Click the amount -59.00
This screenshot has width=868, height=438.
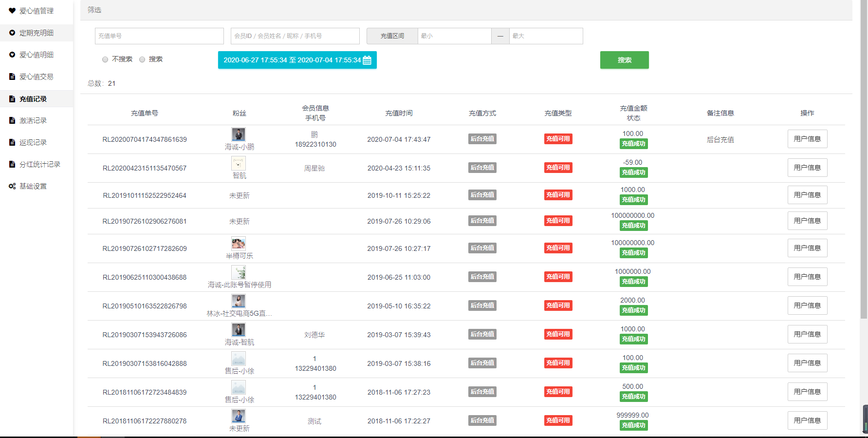click(x=633, y=162)
